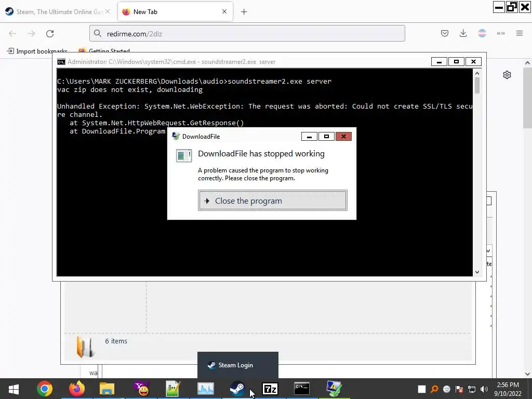Click cmd window scrollbar down arrow
Viewport: 532px width, 399px height.
click(x=477, y=272)
